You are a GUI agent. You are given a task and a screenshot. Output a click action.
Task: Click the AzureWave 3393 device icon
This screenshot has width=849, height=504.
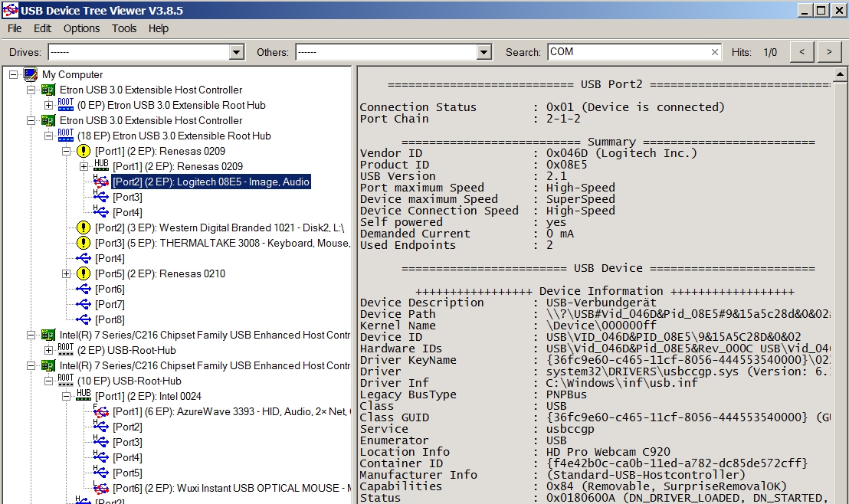(x=101, y=411)
